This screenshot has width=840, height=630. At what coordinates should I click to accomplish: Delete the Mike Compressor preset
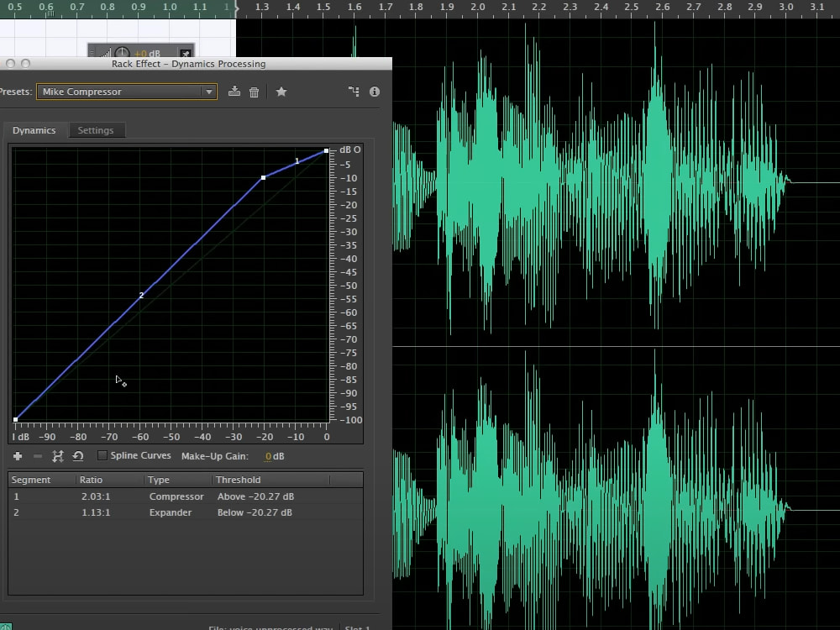point(254,92)
